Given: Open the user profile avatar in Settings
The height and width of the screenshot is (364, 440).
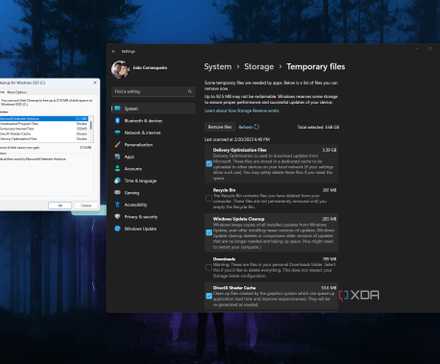Looking at the screenshot, I should coord(120,69).
